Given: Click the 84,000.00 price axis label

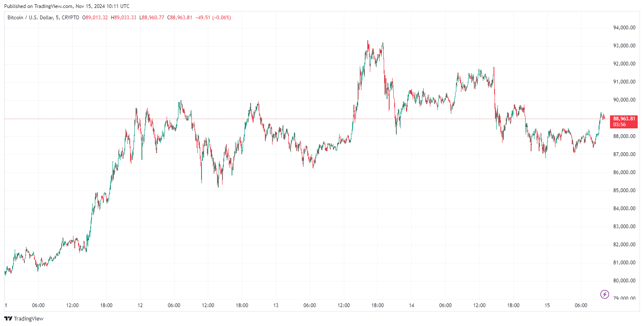Looking at the screenshot, I should 623,209.
